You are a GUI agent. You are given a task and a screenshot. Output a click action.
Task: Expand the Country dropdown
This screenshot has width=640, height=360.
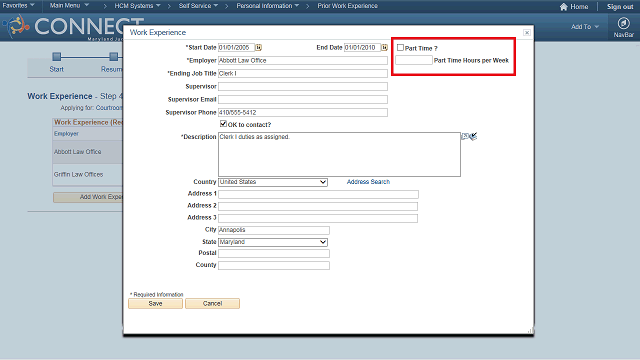coord(273,182)
